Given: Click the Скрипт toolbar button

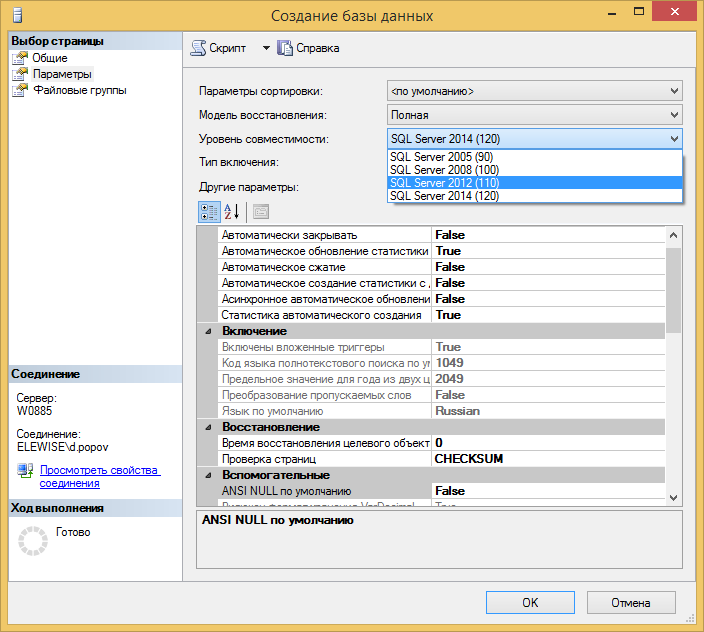Looking at the screenshot, I should coord(219,47).
